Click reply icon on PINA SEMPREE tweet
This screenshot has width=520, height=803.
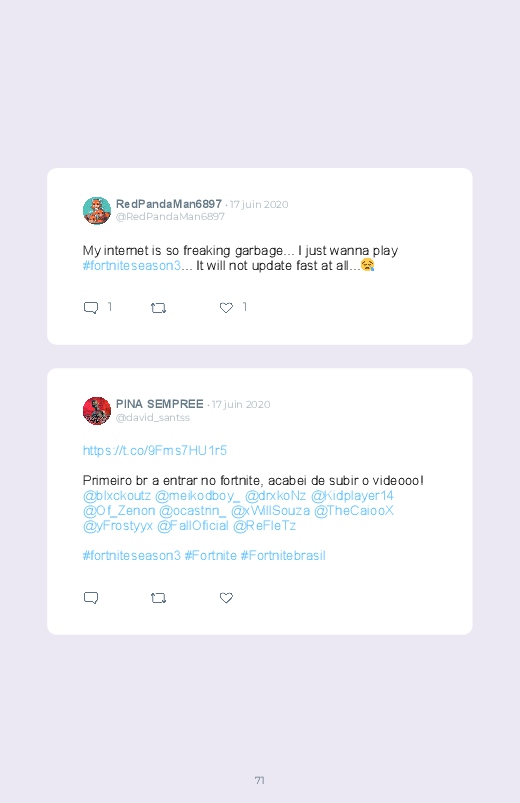(91, 598)
